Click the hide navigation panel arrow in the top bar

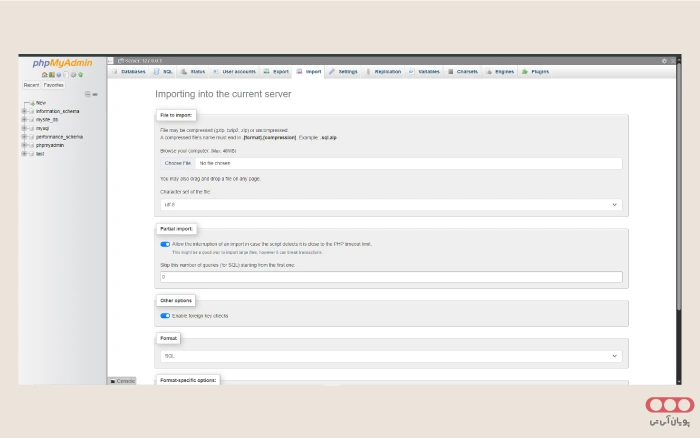(x=110, y=61)
